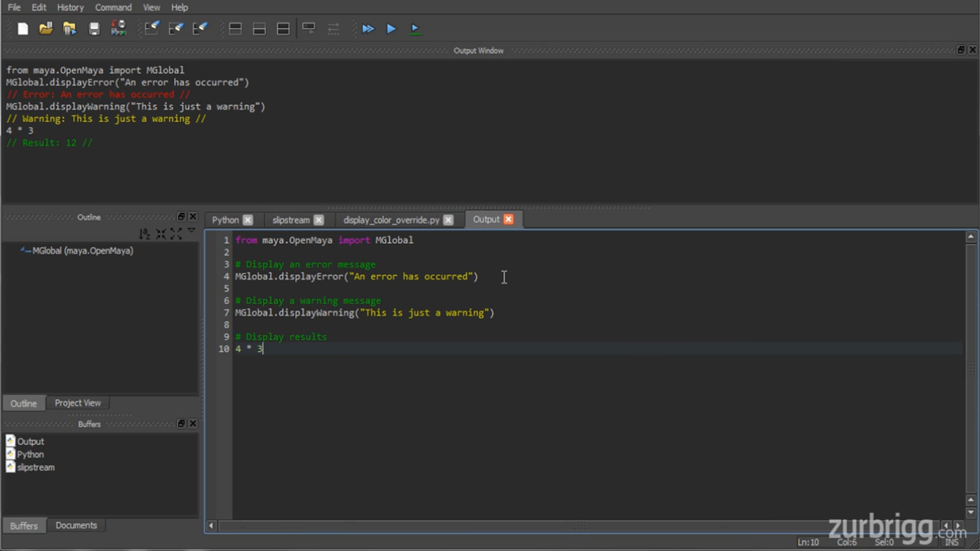980x551 pixels.
Task: Click the collapse all icon in Outline panel
Action: pos(161,233)
